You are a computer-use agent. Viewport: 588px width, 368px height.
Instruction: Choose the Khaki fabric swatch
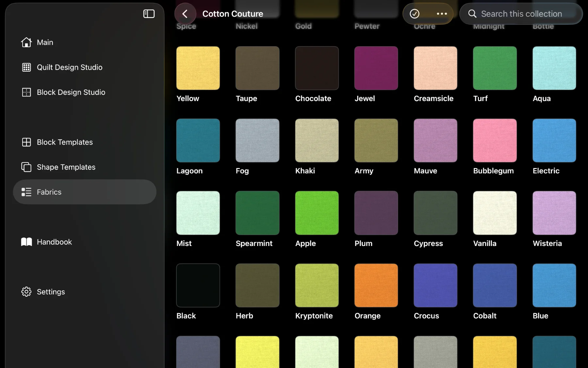317,140
